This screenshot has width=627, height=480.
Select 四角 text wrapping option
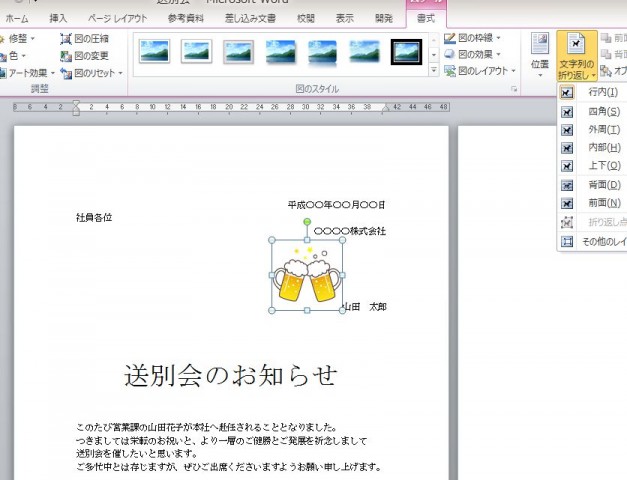[x=603, y=110]
